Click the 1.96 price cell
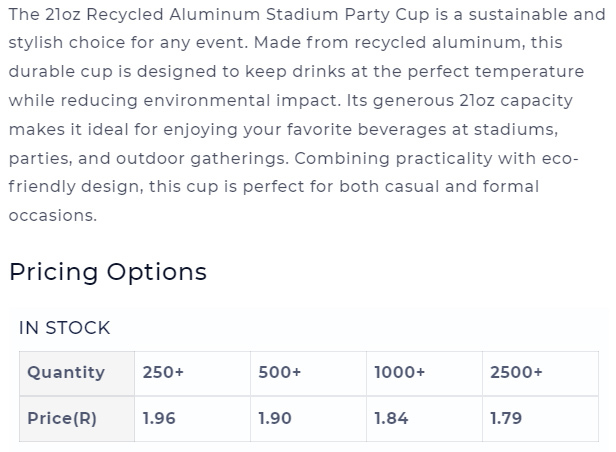The height and width of the screenshot is (452, 616). pyautogui.click(x=192, y=419)
